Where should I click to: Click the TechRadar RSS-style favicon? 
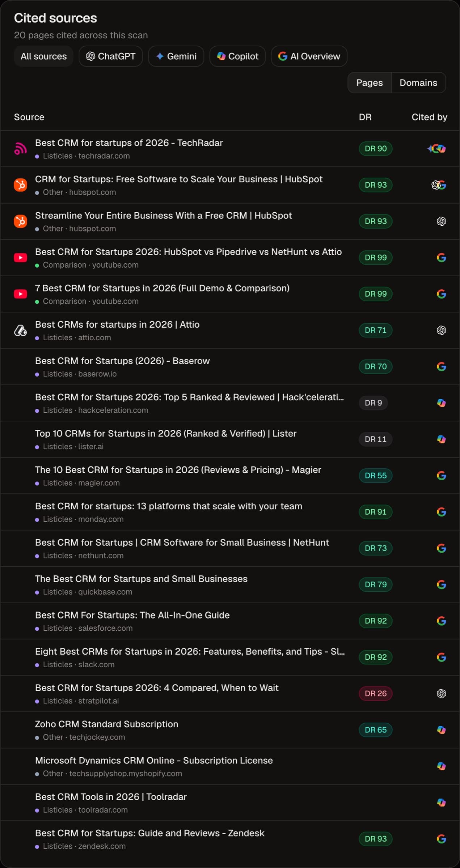21,149
